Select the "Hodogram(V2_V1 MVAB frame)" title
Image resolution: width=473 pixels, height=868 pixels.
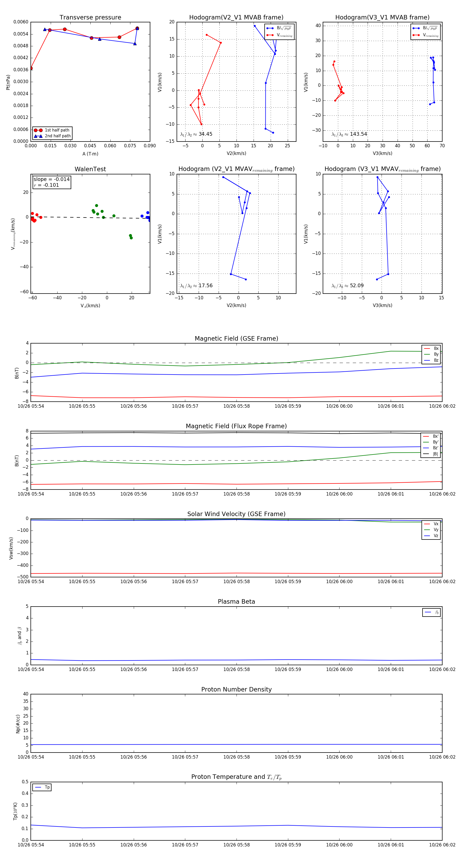tap(236, 18)
